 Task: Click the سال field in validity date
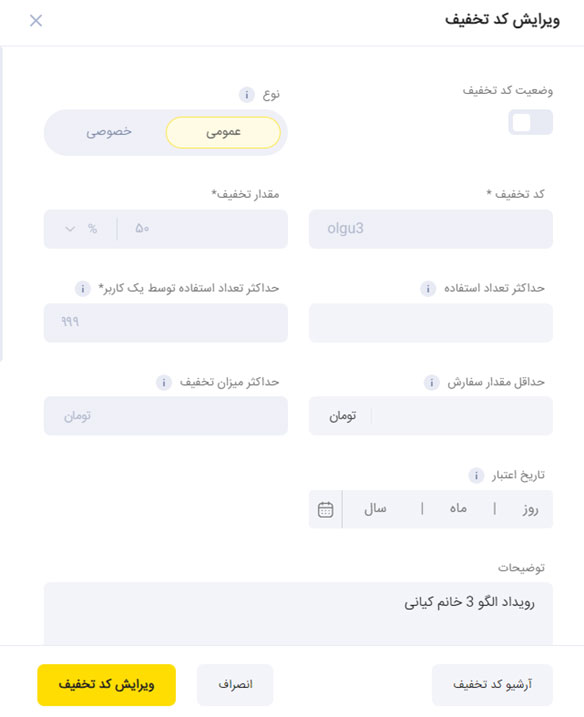tap(375, 509)
